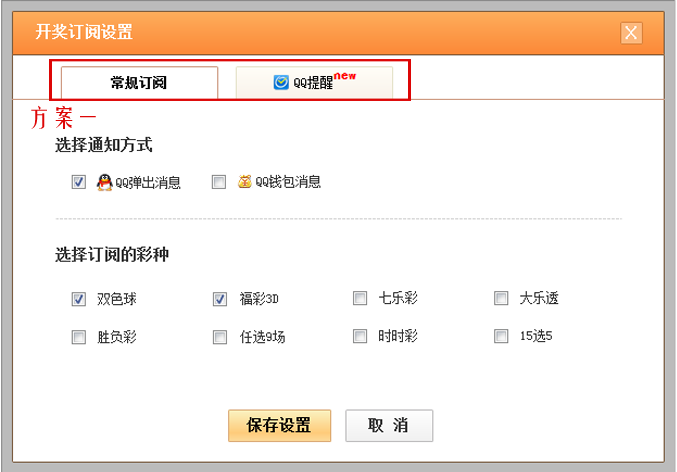Check the 时时彩 checkbox
Viewport: 677px width, 472px height.
coord(359,337)
